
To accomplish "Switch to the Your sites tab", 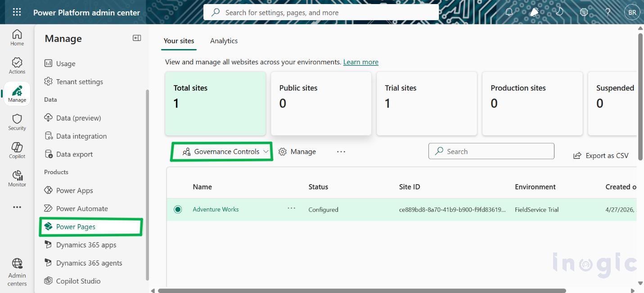I will coord(179,41).
